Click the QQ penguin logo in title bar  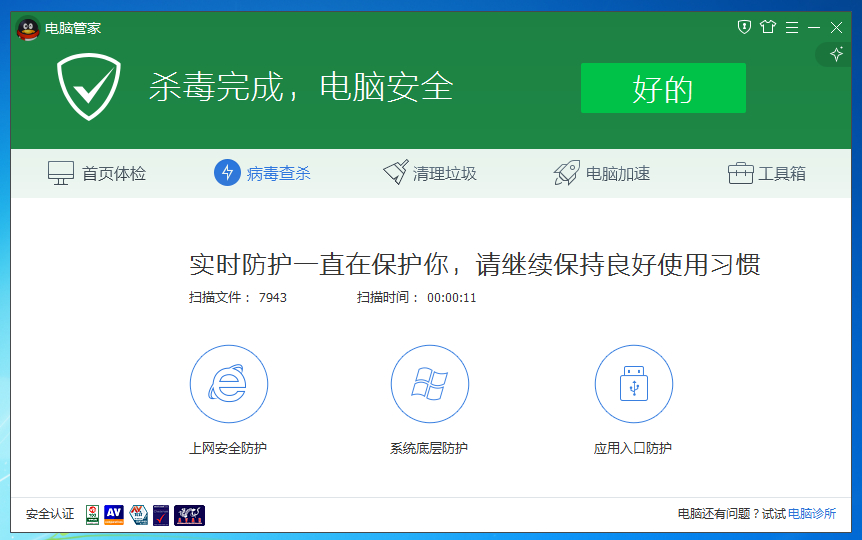[x=28, y=29]
